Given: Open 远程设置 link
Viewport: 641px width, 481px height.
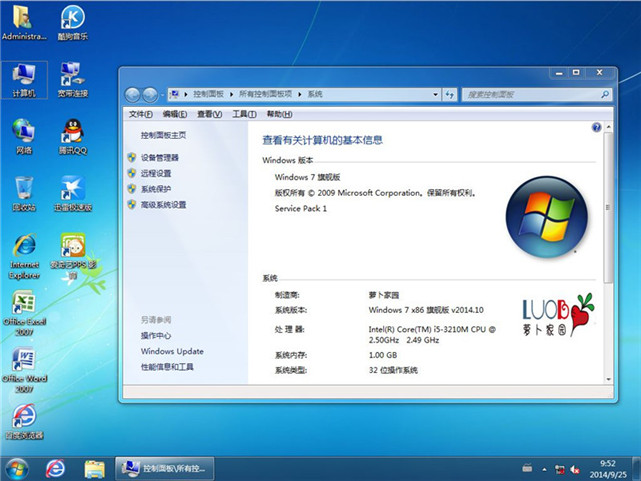Looking at the screenshot, I should pyautogui.click(x=156, y=173).
